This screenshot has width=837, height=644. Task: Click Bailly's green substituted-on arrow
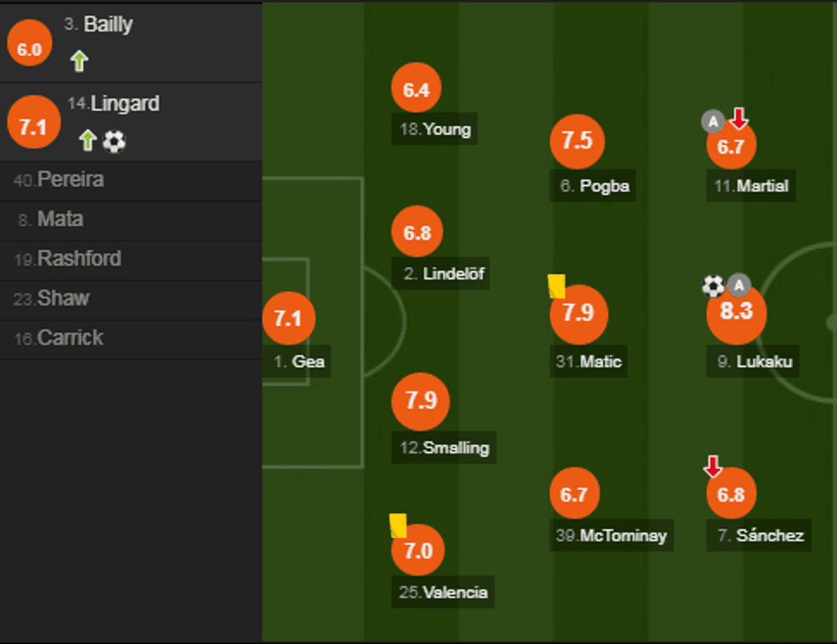coord(79,61)
